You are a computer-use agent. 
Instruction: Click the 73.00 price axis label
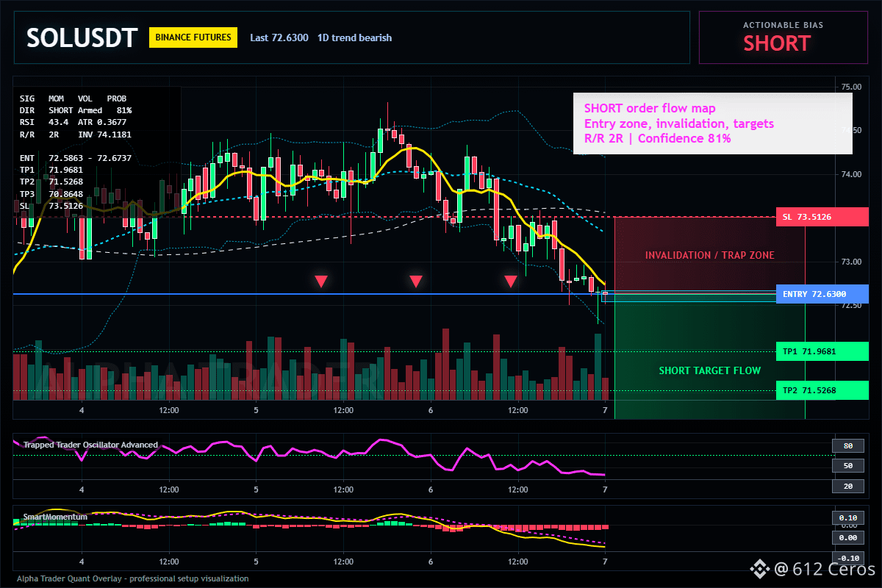tap(851, 262)
